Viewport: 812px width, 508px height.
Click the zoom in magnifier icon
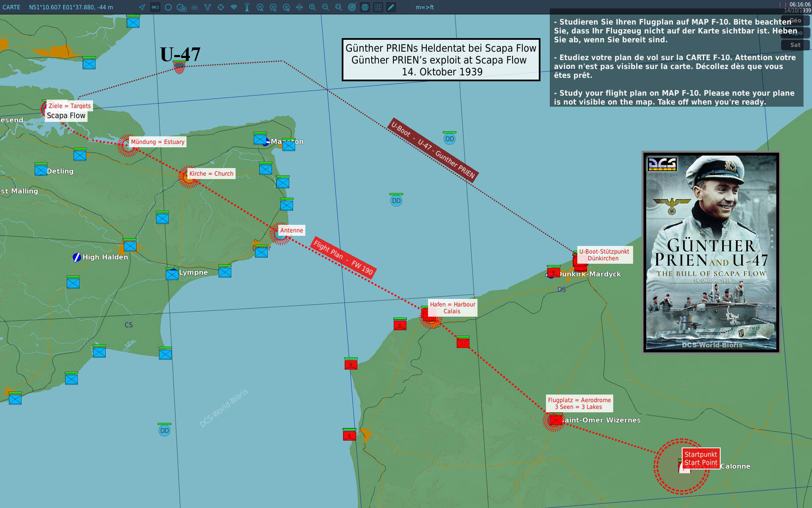(x=313, y=7)
